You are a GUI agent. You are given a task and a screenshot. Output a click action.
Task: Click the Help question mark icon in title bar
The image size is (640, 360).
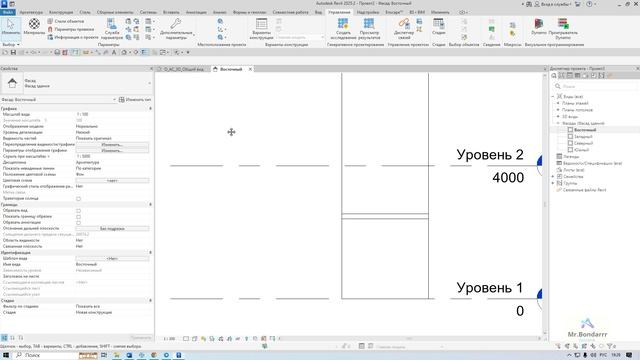589,4
